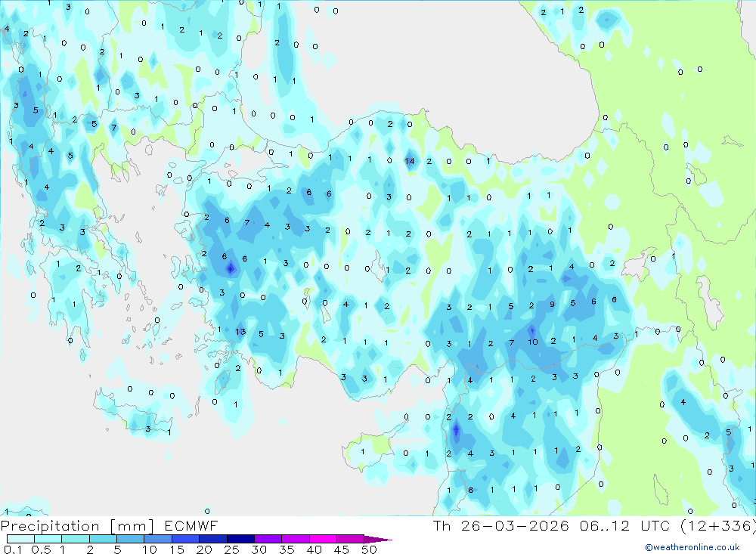Select the 25–30 mm dark navy legend swatch
This screenshot has height=554, width=756.
pos(240,539)
